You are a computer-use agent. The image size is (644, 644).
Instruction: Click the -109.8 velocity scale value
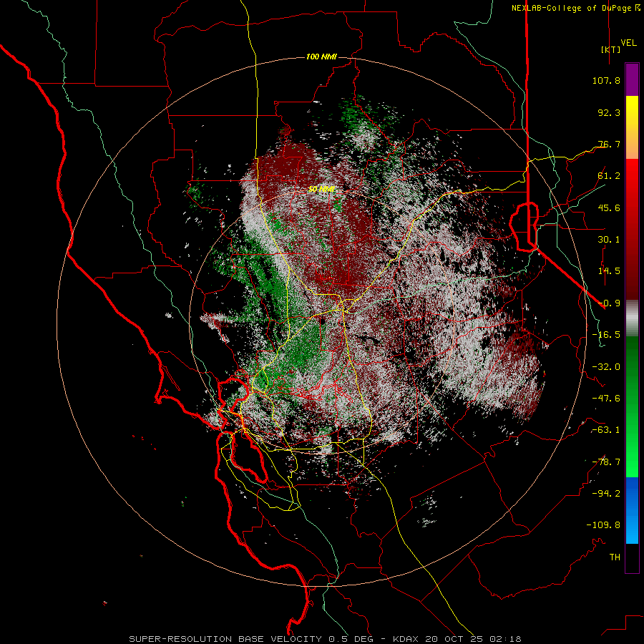pos(603,525)
